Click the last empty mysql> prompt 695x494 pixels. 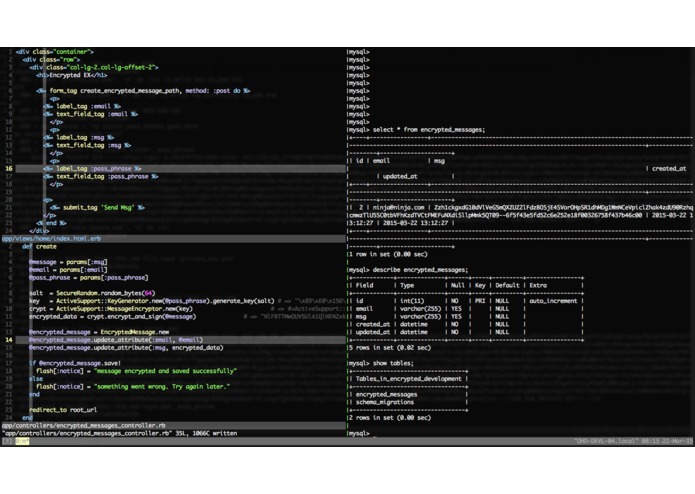(359, 433)
